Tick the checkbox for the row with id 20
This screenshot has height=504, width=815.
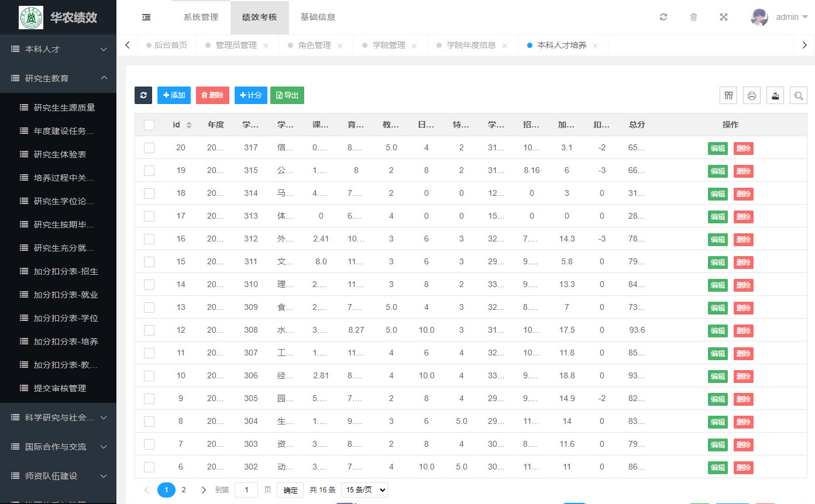tap(149, 148)
